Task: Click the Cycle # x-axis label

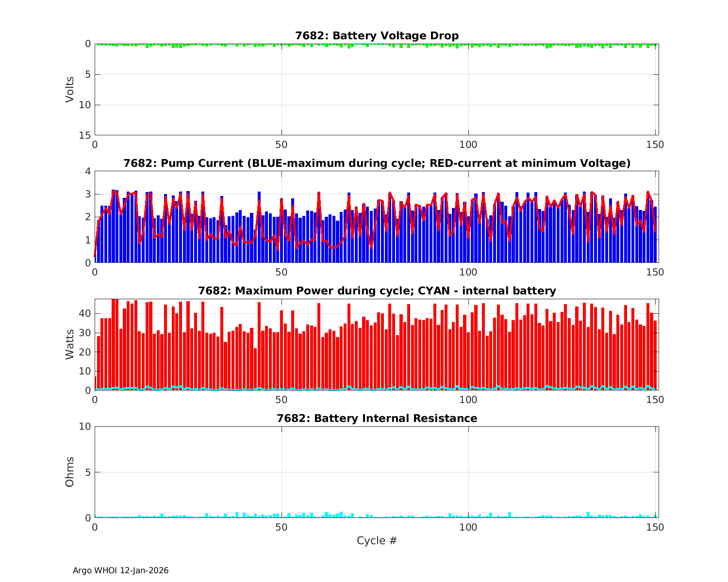Action: click(377, 541)
